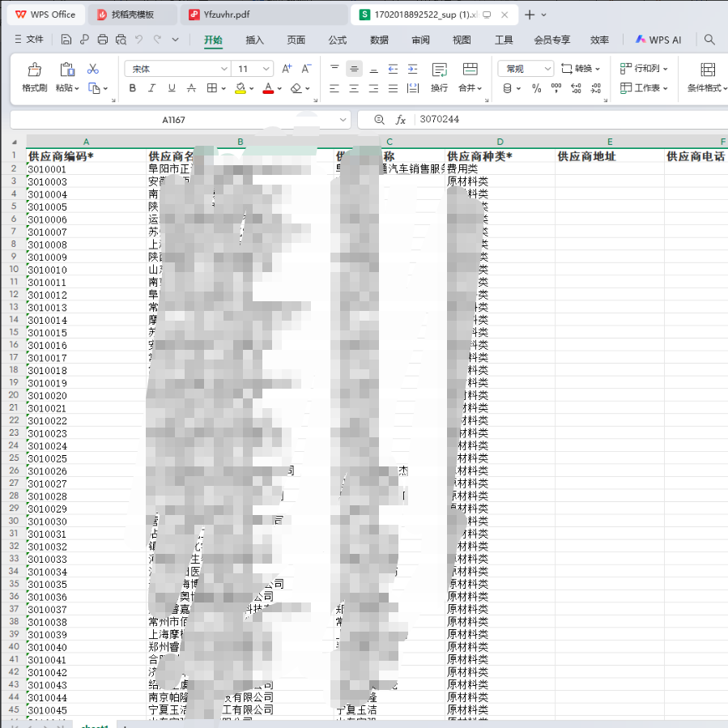Open Conditional Formatting (条件格式) menu
Image resolution: width=728 pixels, height=728 pixels.
(708, 77)
